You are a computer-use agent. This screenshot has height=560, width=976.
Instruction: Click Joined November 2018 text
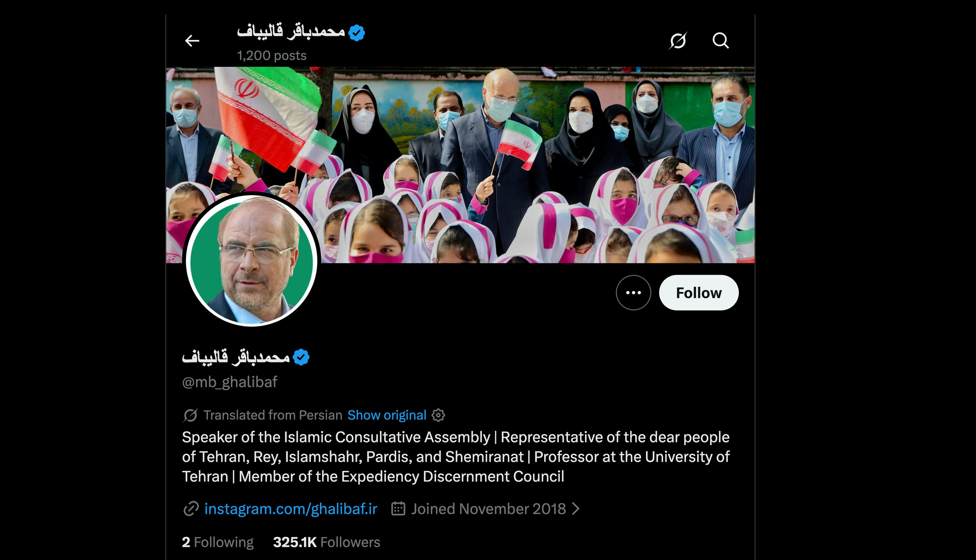488,508
